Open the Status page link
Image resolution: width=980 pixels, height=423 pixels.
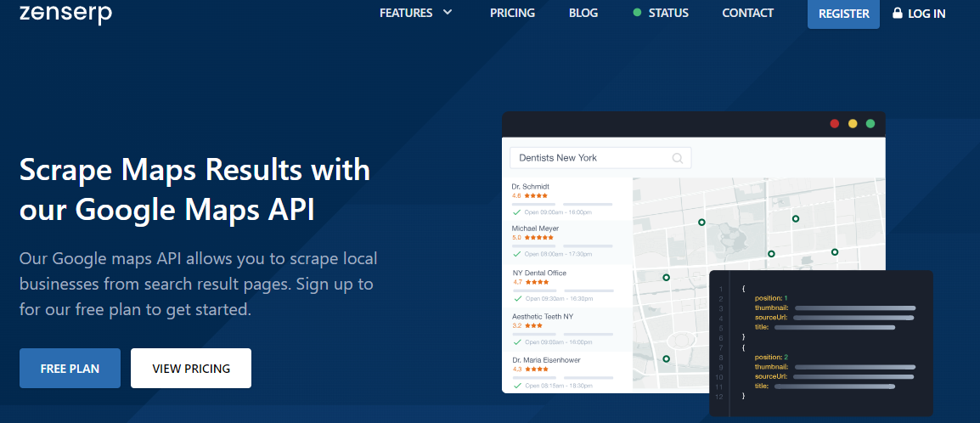[668, 13]
